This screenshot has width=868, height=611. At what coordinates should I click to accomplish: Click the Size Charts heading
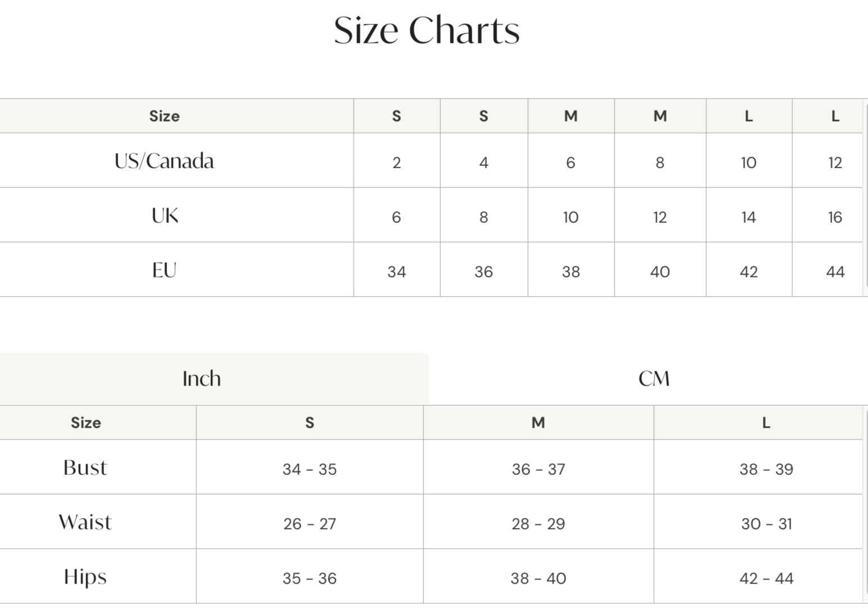pos(427,30)
